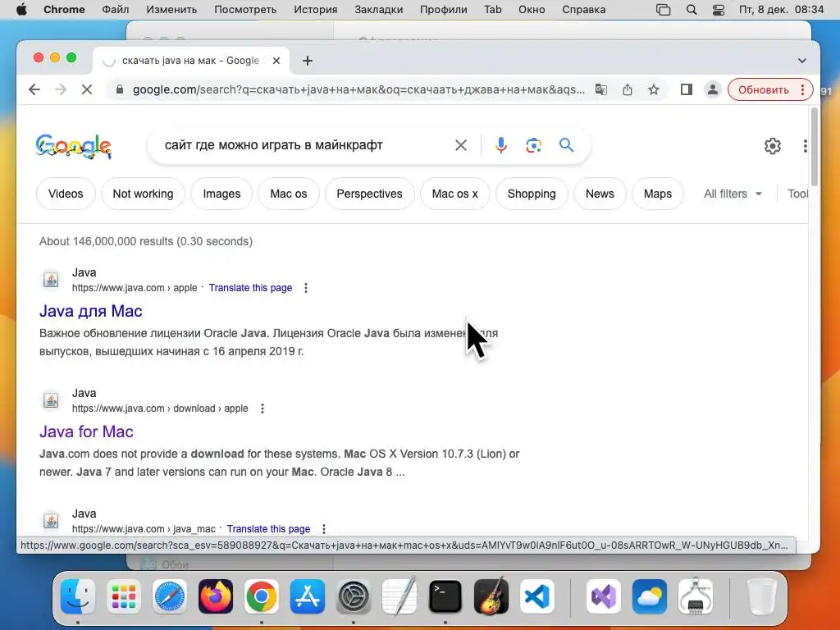
Task: Expand the All filters dropdown
Action: point(733,194)
